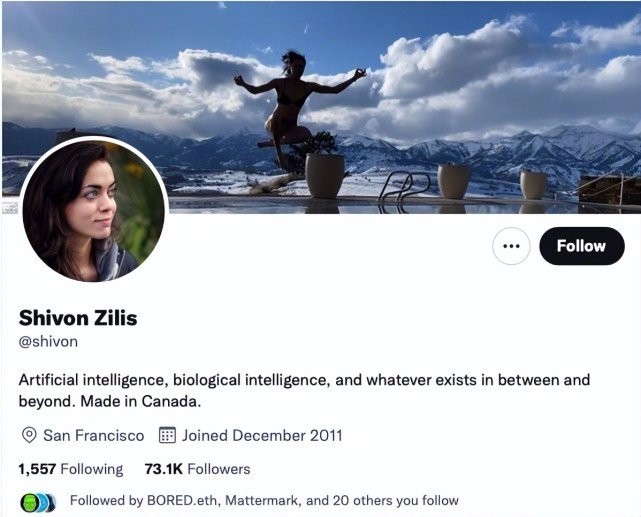Open Shivon Zilis's profile picture

tap(92, 209)
